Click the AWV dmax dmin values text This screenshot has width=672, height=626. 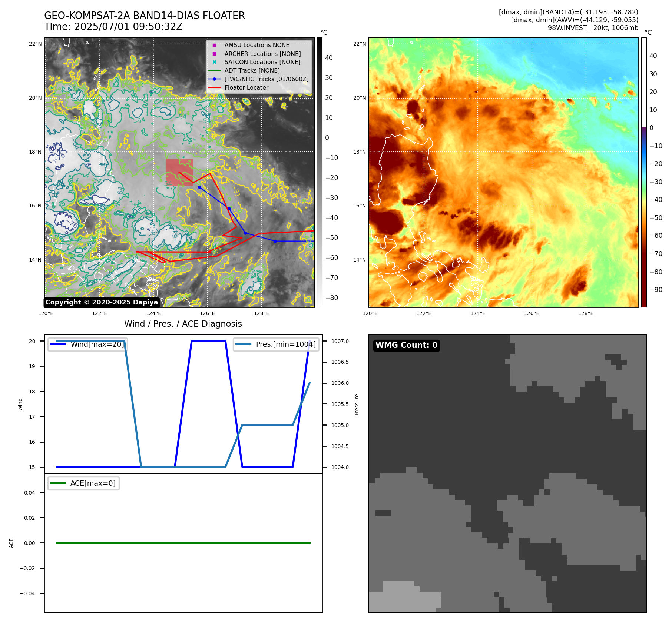(x=575, y=20)
